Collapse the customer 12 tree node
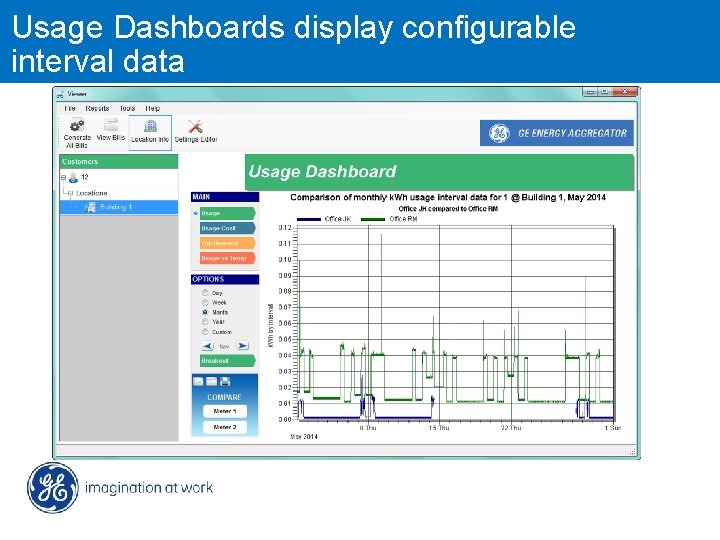The height and width of the screenshot is (540, 720). [63, 177]
